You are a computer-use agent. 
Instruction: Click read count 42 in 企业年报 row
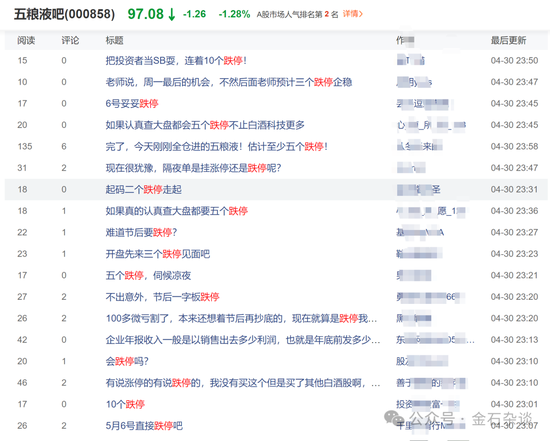click(x=22, y=340)
